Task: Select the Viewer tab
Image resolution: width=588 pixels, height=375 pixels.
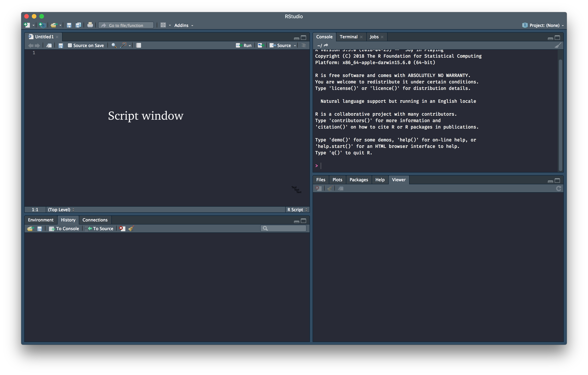Action: (399, 180)
